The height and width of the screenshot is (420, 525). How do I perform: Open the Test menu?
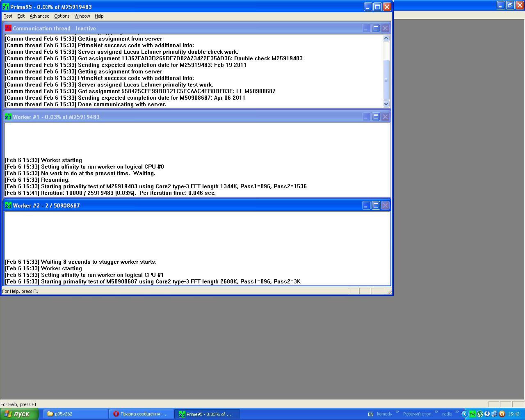point(8,16)
